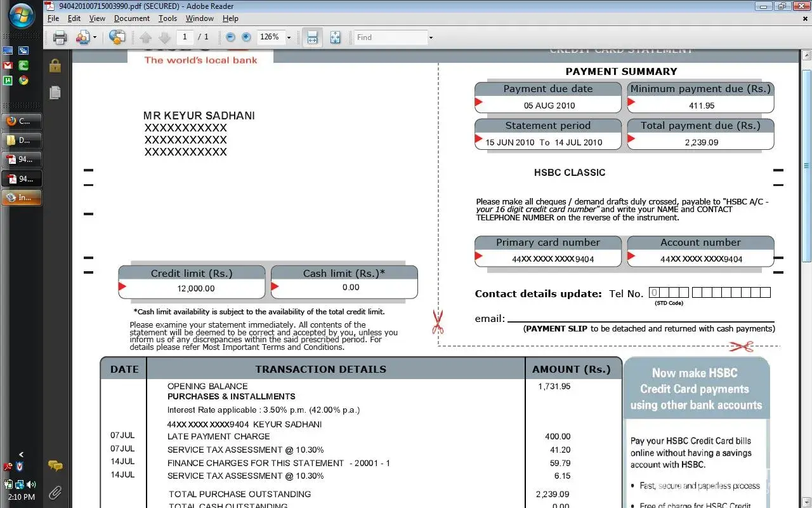This screenshot has width=812, height=508.
Task: Open the Attachments paperclip panel
Action: pos(55,492)
